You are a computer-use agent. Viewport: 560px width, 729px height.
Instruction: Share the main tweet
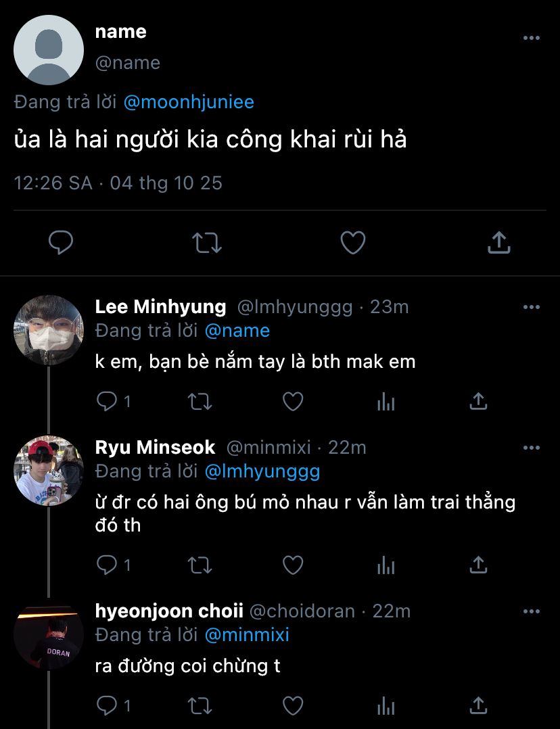click(498, 242)
